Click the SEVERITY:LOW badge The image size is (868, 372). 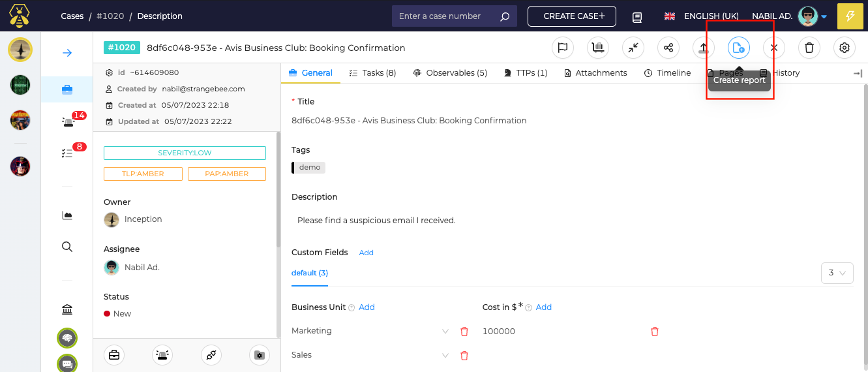point(185,153)
